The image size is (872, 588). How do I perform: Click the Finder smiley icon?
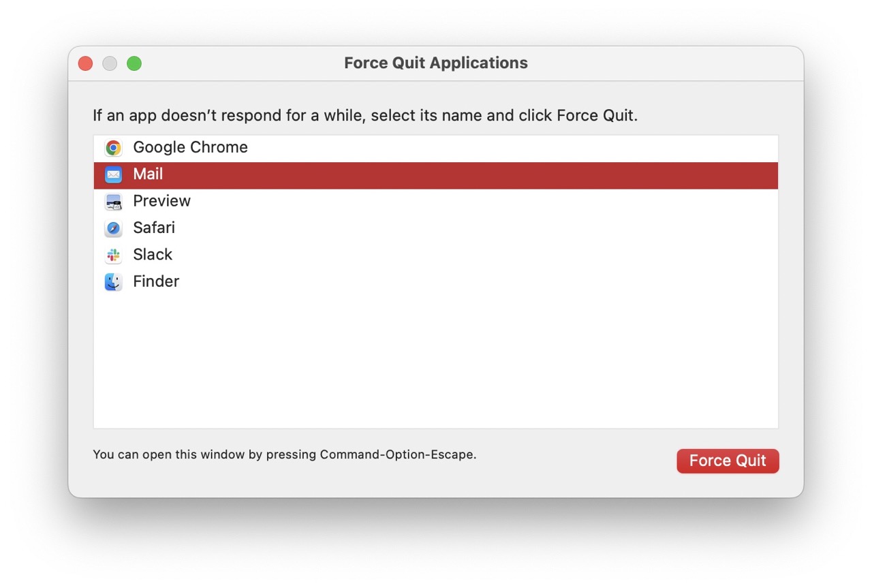pos(112,281)
